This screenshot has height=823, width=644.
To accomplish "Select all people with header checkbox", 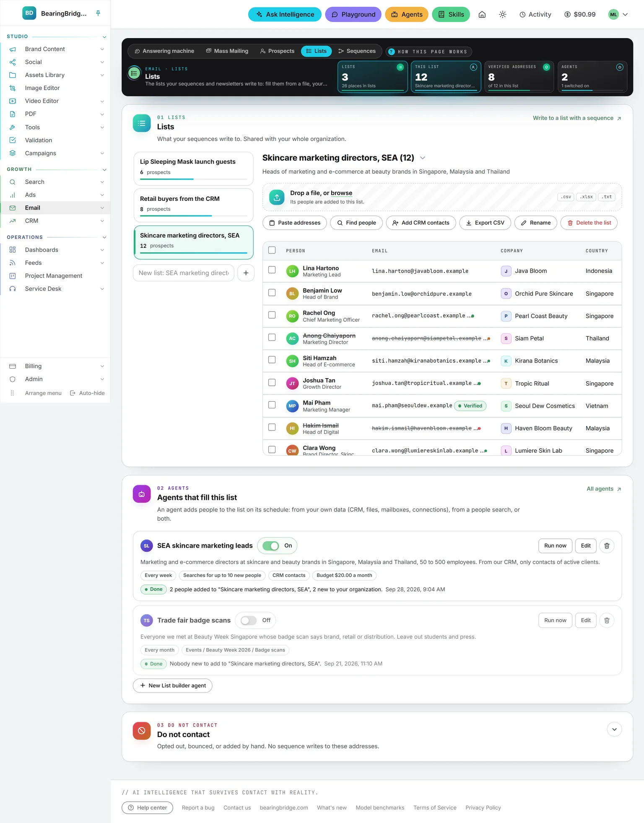I will point(272,250).
